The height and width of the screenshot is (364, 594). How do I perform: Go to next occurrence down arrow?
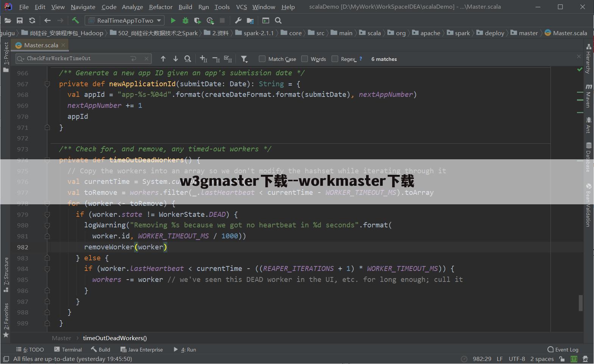tap(176, 59)
